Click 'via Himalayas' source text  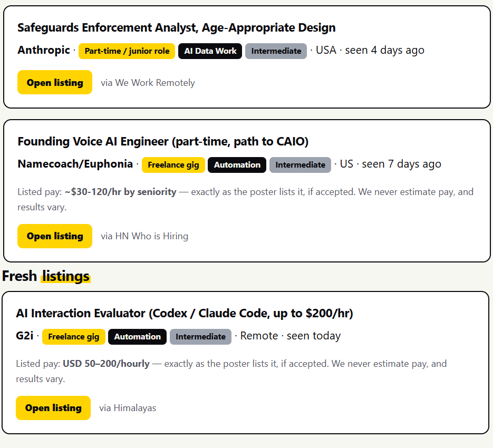pyautogui.click(x=128, y=408)
